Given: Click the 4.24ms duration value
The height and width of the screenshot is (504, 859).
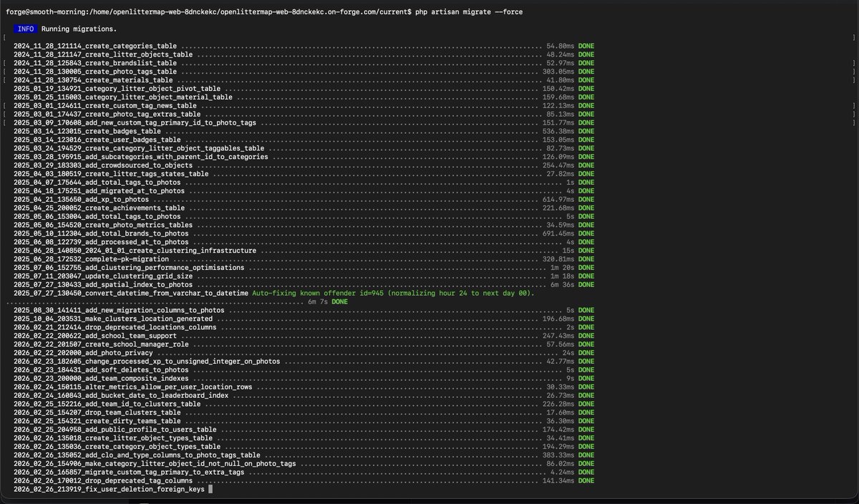Looking at the screenshot, I should coord(562,472).
